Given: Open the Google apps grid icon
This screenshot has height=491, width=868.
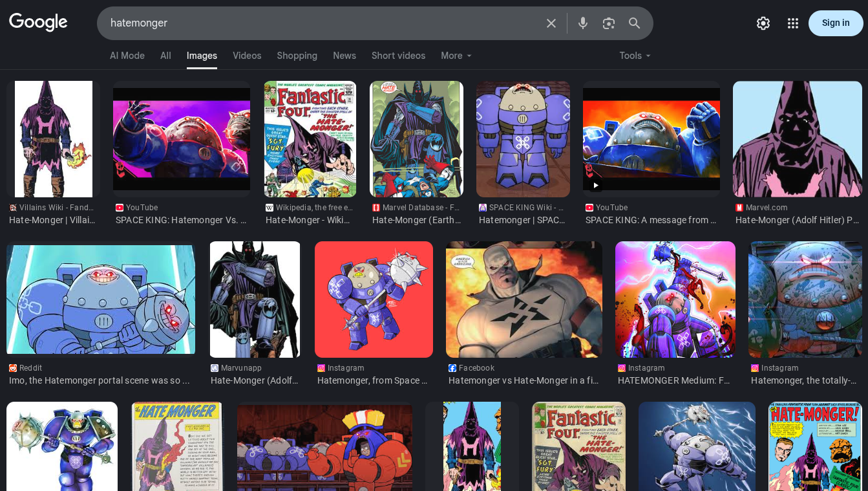Looking at the screenshot, I should click(793, 23).
